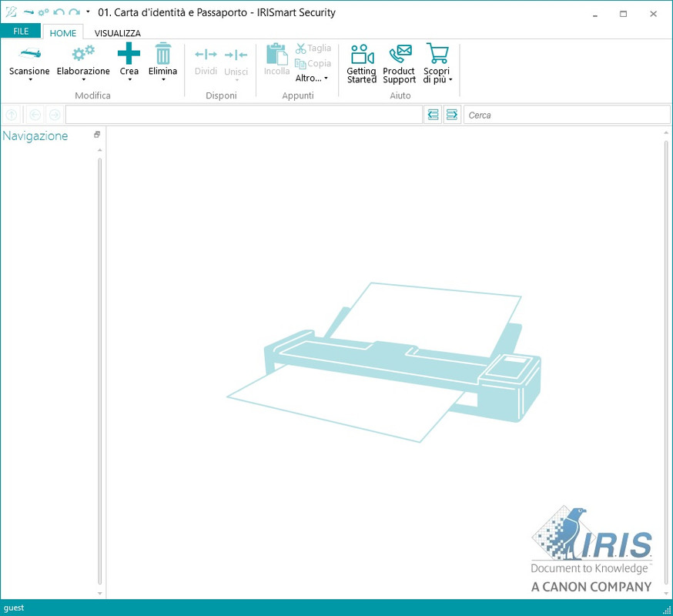Click the Crea plus icon
Image resolution: width=673 pixels, height=616 pixels.
(129, 53)
